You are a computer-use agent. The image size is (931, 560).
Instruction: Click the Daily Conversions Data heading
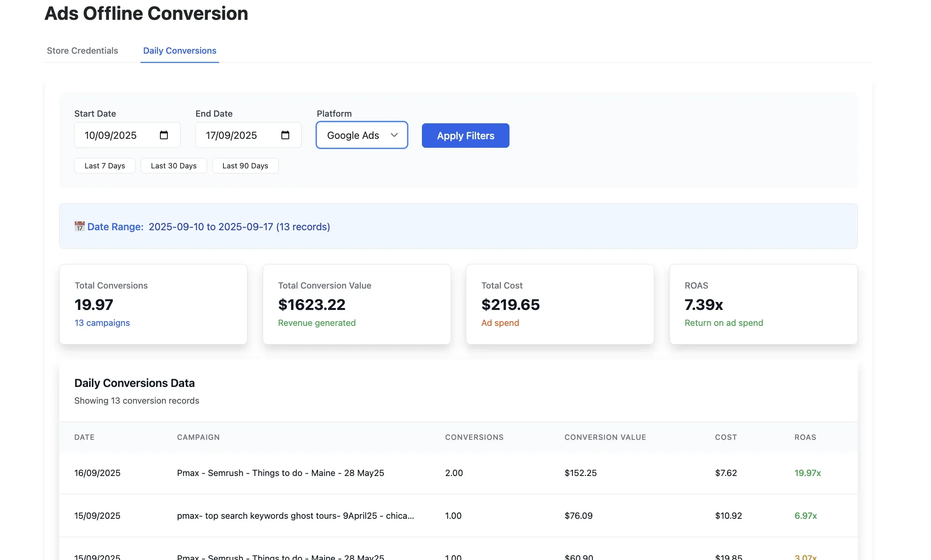135,383
